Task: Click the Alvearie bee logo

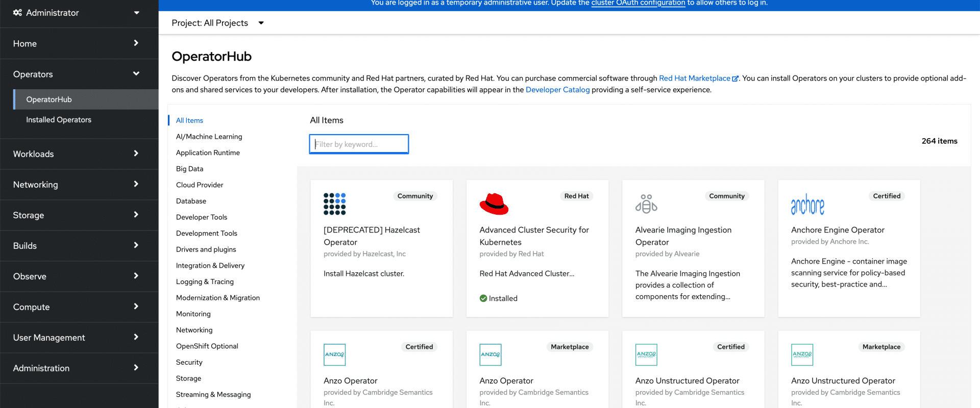Action: [646, 204]
